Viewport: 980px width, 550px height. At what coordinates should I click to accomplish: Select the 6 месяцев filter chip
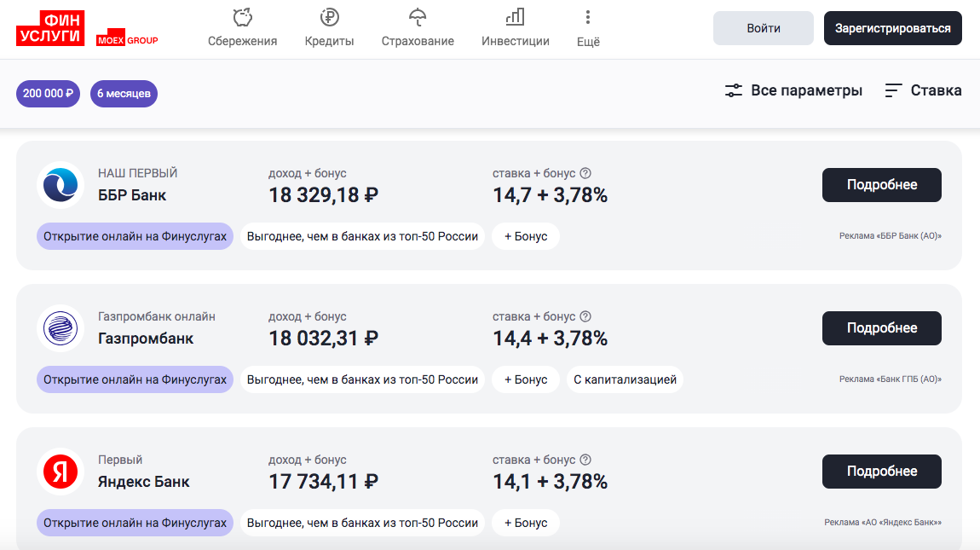pyautogui.click(x=124, y=94)
